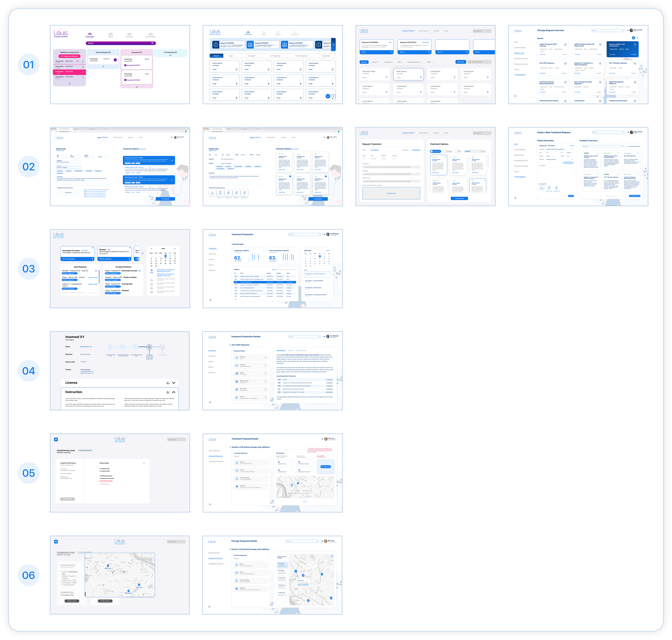Open the Order Overview tab in Request Treatment
This screenshot has height=640, width=672.
(x=424, y=133)
